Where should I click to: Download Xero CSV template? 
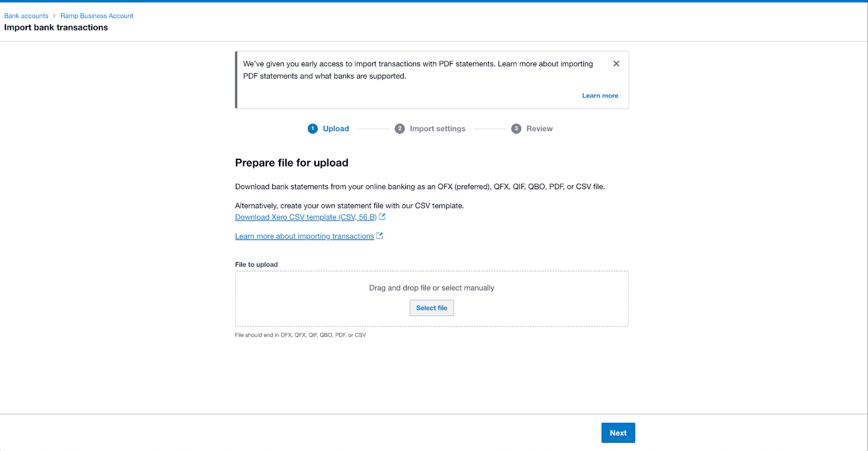tap(306, 217)
